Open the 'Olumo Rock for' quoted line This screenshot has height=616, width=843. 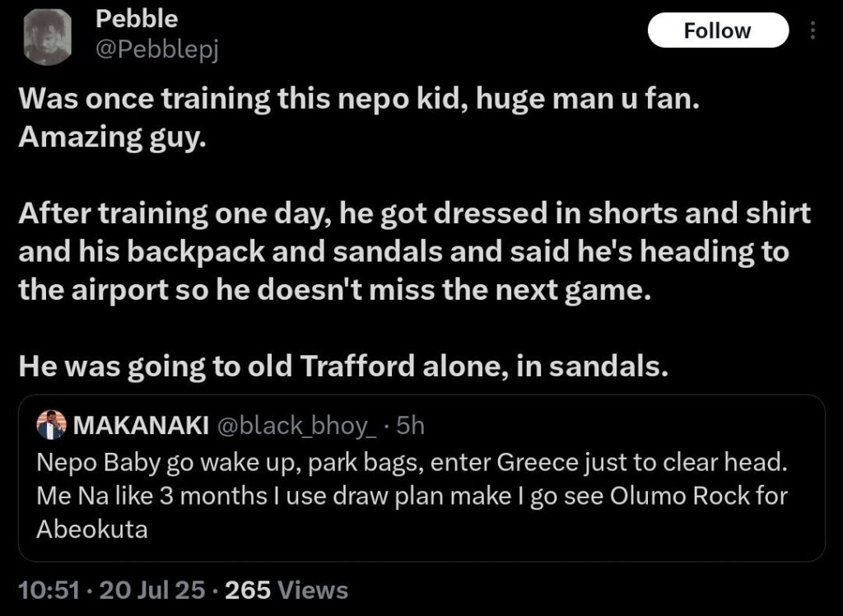[x=412, y=496]
